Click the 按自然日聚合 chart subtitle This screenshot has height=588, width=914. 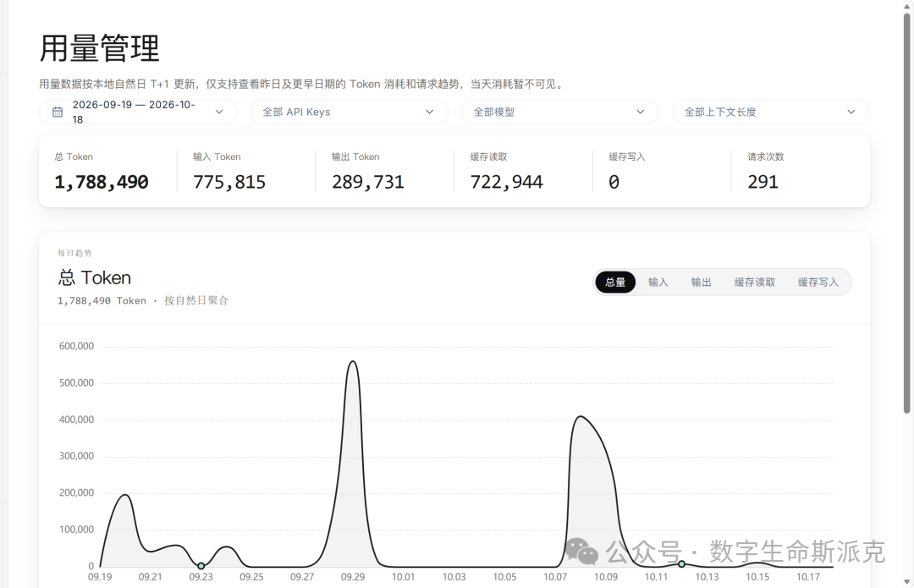click(196, 300)
